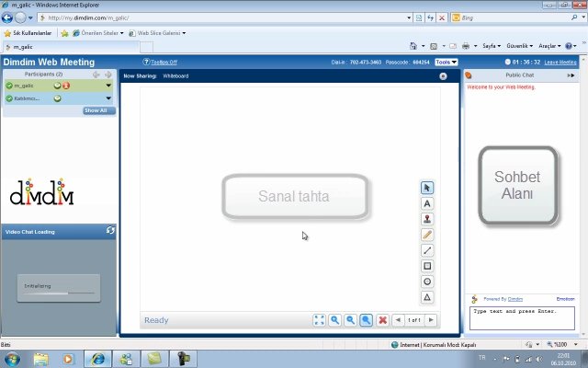Click the highlighted third magnifier icon
Viewport: 588px width, 368px height.
366,320
